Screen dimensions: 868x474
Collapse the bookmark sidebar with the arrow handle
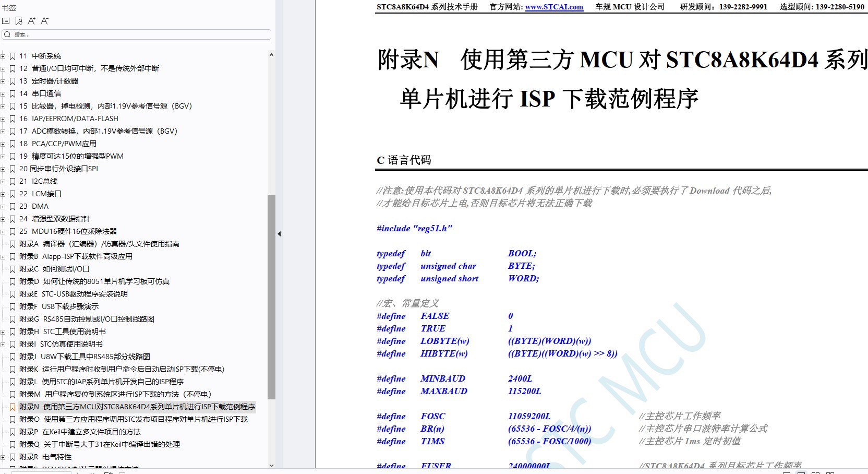point(279,234)
